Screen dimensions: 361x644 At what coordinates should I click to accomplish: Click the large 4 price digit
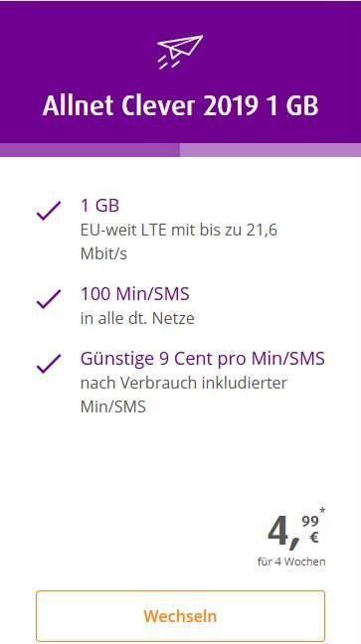[x=280, y=533]
